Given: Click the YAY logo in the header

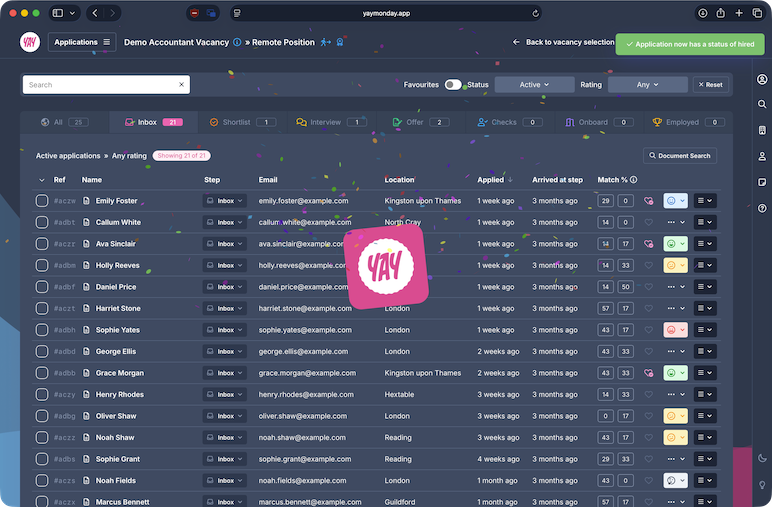Looking at the screenshot, I should pyautogui.click(x=28, y=42).
